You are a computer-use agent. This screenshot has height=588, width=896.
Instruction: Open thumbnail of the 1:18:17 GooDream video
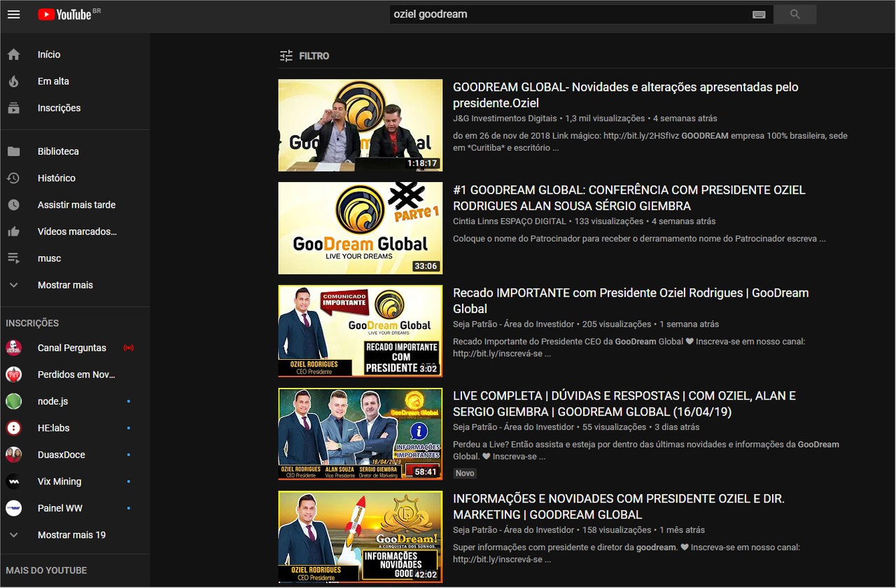pyautogui.click(x=360, y=125)
